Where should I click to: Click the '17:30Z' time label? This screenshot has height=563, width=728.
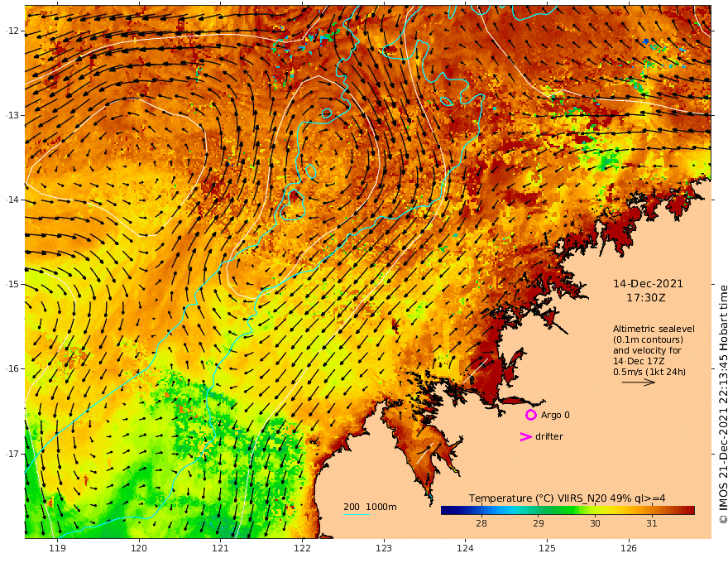tap(646, 298)
